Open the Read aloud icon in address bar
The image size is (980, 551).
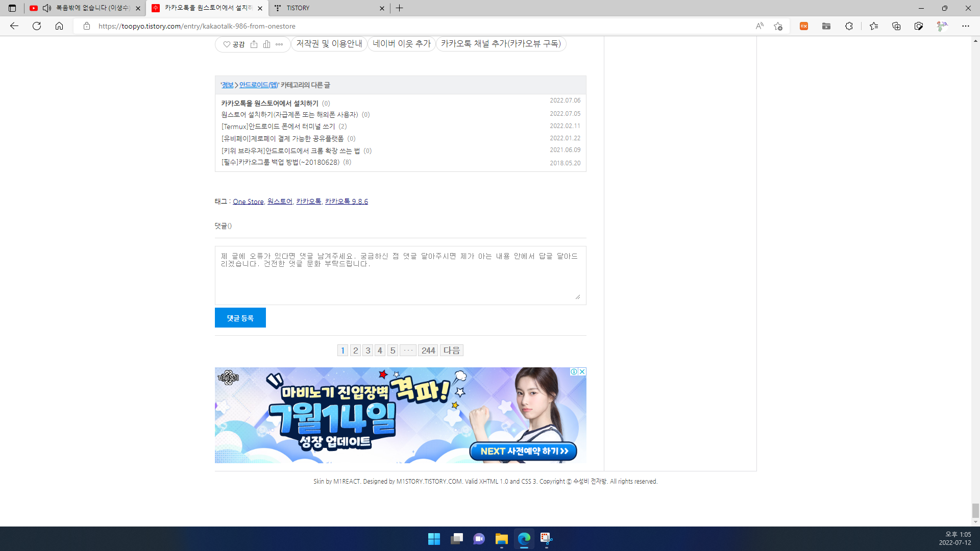click(760, 26)
